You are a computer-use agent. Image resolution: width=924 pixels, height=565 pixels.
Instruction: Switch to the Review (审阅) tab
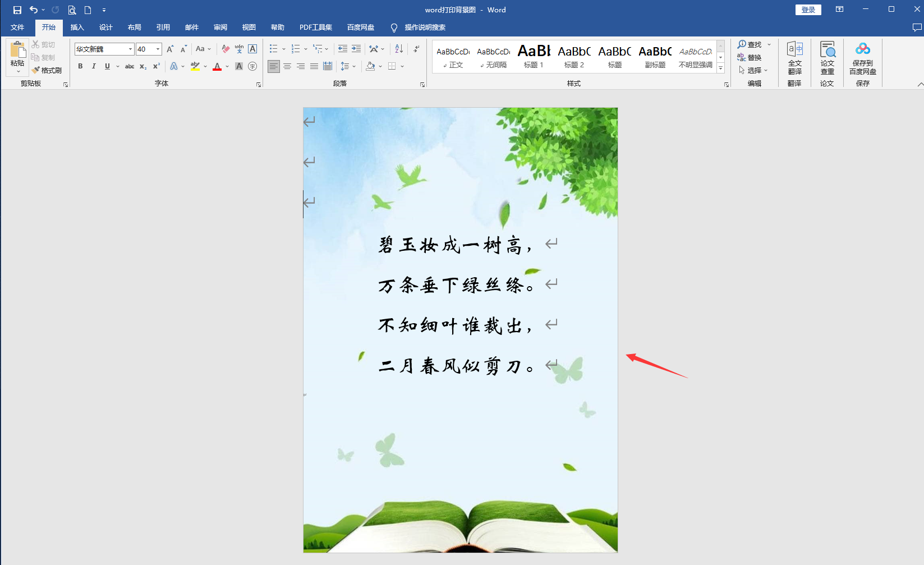(x=220, y=27)
